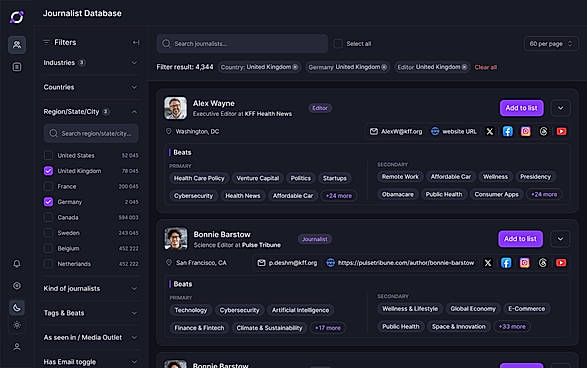Remove the Country: United Kingdom filter chip
Screen dimensions: 587x368
295,67
